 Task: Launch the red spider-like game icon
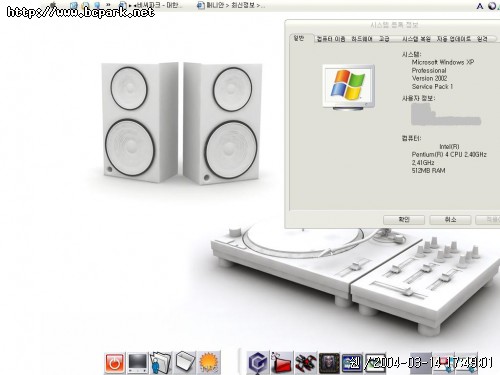click(x=306, y=362)
